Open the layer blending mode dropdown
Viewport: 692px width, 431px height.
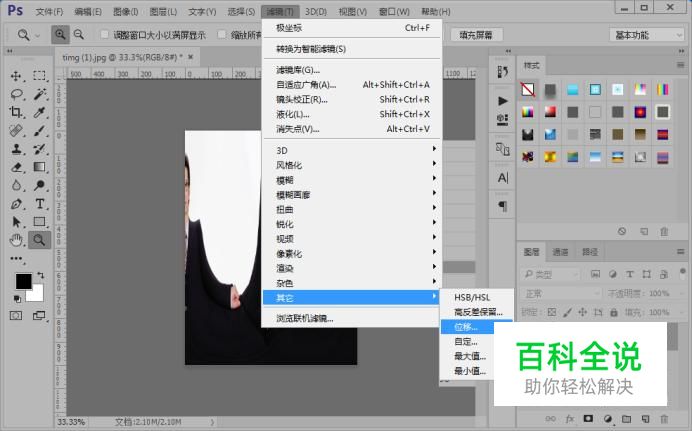click(x=561, y=293)
